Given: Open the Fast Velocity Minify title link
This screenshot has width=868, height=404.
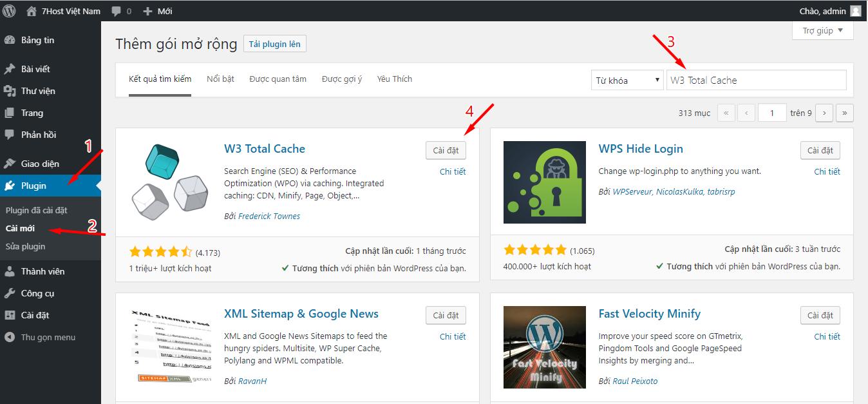Looking at the screenshot, I should click(650, 314).
